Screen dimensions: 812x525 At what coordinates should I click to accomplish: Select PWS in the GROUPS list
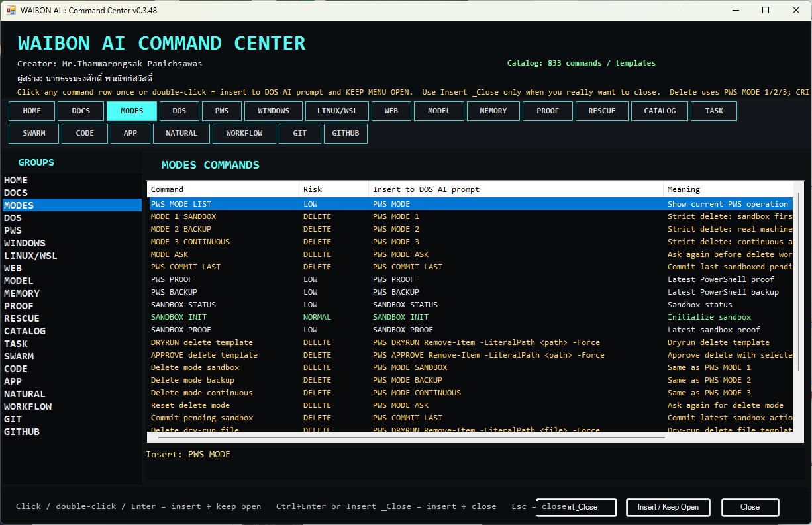72,230
